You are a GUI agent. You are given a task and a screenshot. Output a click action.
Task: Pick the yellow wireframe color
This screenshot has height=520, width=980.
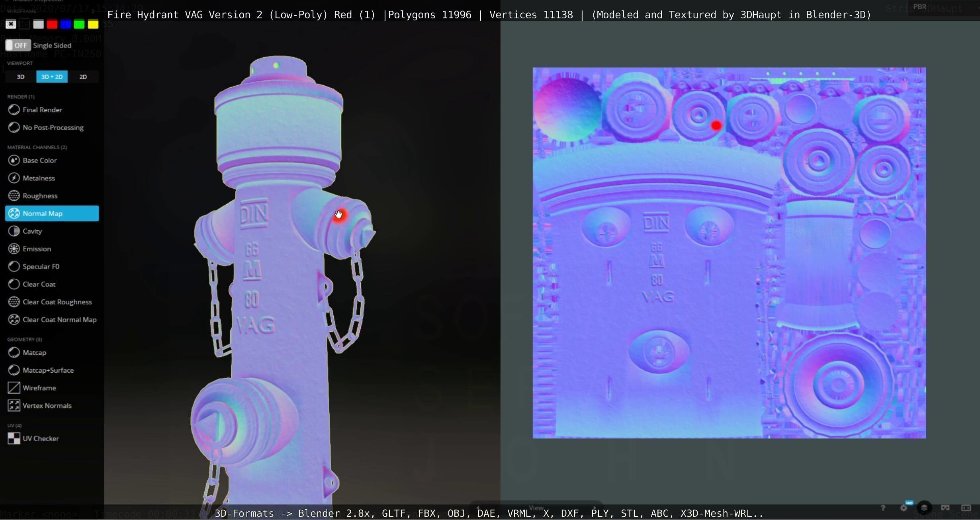coord(93,24)
